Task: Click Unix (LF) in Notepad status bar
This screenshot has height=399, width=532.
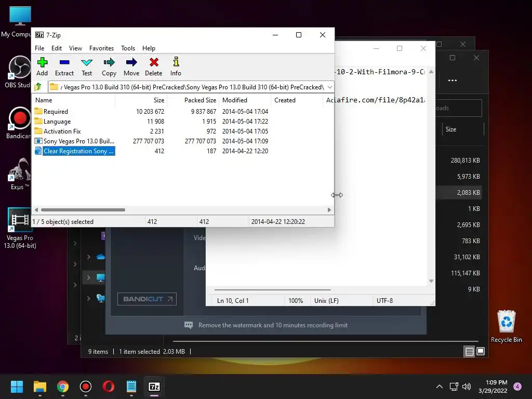Action: 326,301
